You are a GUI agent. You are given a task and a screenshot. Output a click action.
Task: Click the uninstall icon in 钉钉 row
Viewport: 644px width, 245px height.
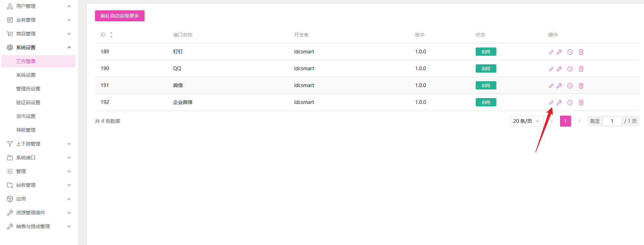click(x=581, y=52)
